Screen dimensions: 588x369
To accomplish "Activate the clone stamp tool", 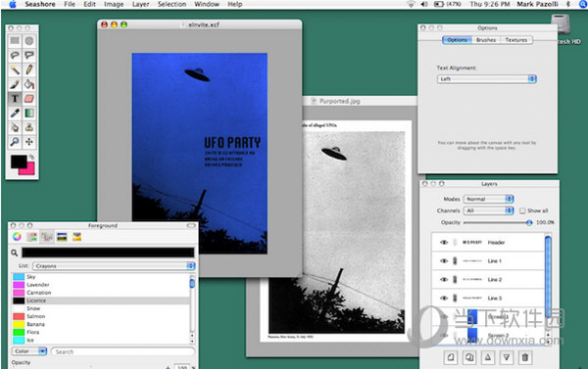I will [29, 127].
